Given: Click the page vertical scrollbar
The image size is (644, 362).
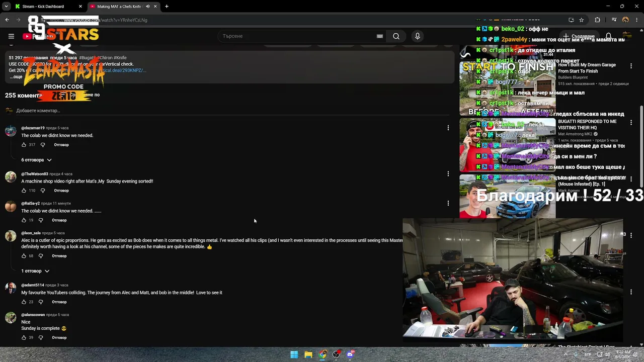Looking at the screenshot, I should point(641,146).
